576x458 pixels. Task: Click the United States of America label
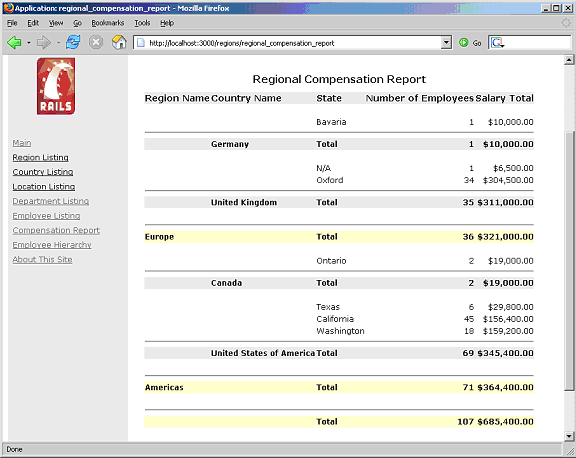pos(263,353)
